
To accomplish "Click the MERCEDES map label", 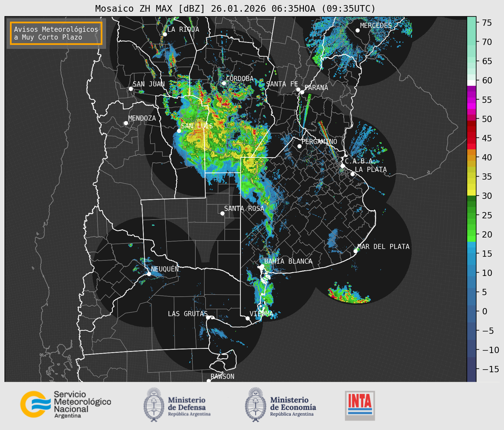I will [376, 26].
